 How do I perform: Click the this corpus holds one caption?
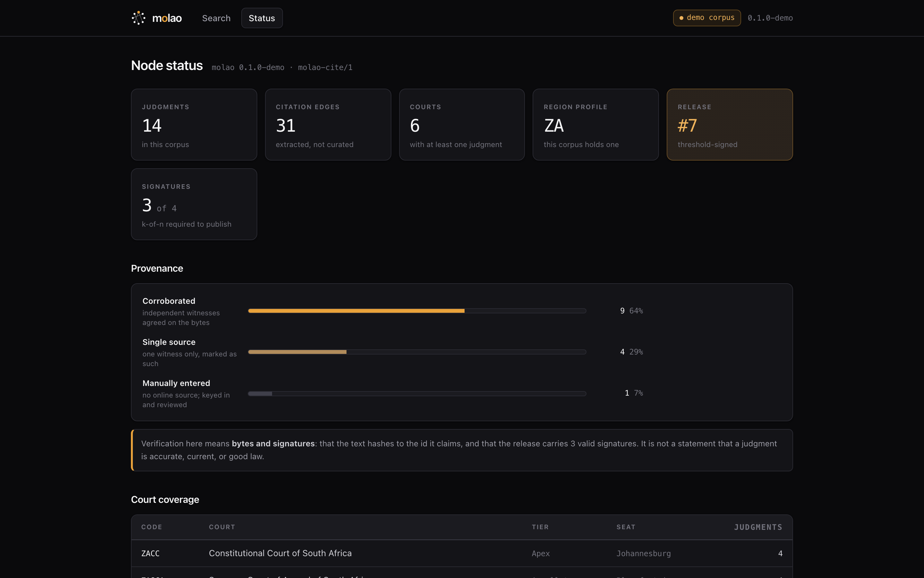pyautogui.click(x=581, y=144)
